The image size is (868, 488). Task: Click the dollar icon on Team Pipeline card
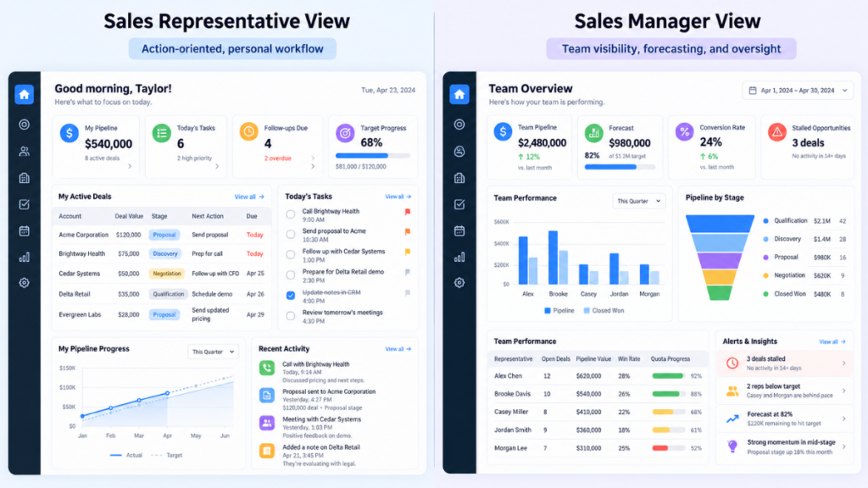[x=503, y=131]
